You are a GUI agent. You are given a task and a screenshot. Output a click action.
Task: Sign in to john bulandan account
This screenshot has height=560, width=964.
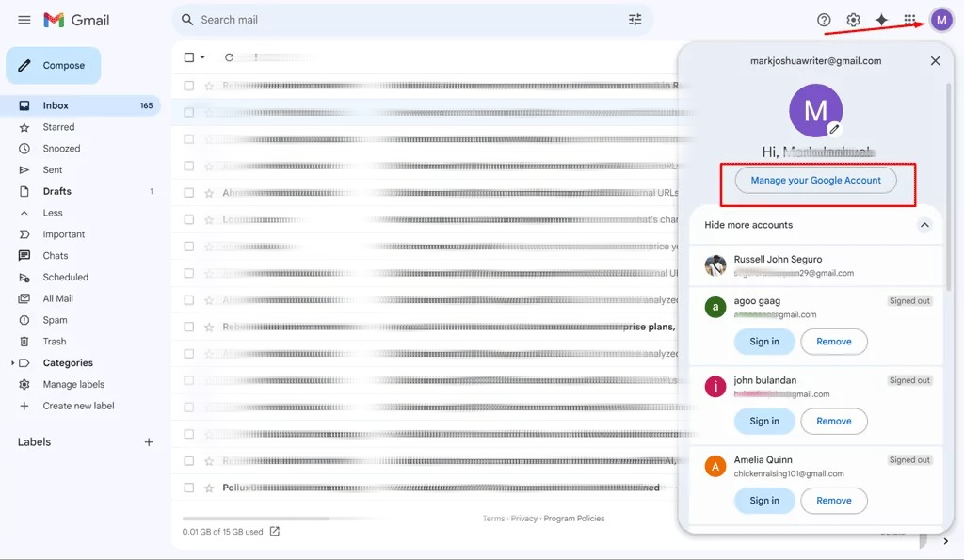764,421
